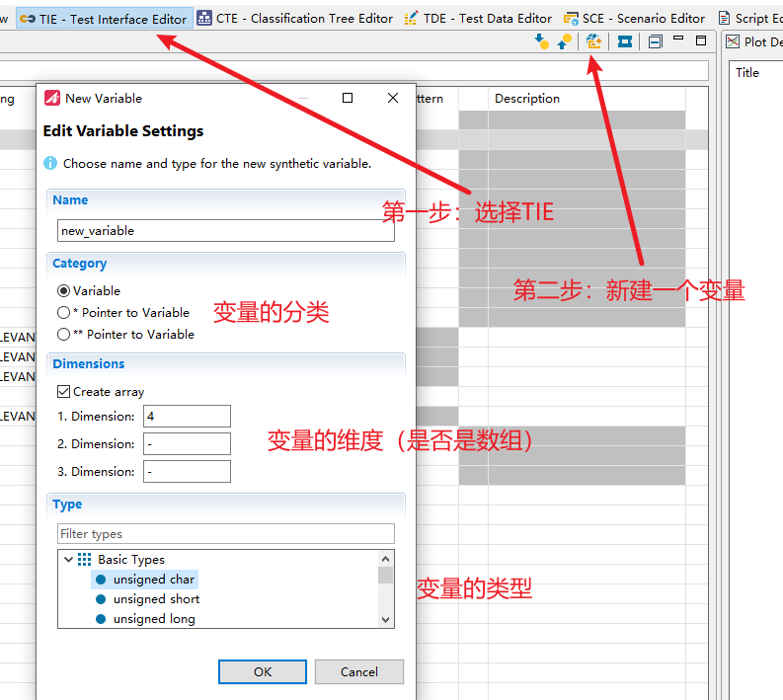Switch to TDE - Test Data Editor tab
Screen dimensions: 783x700
tap(478, 19)
